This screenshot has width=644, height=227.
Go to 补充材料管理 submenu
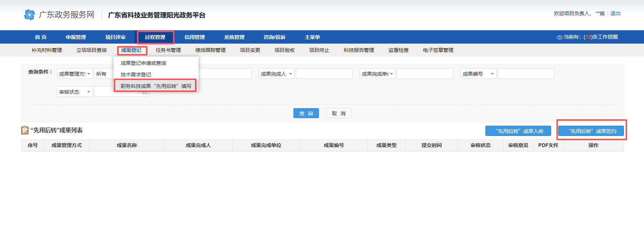(x=47, y=50)
